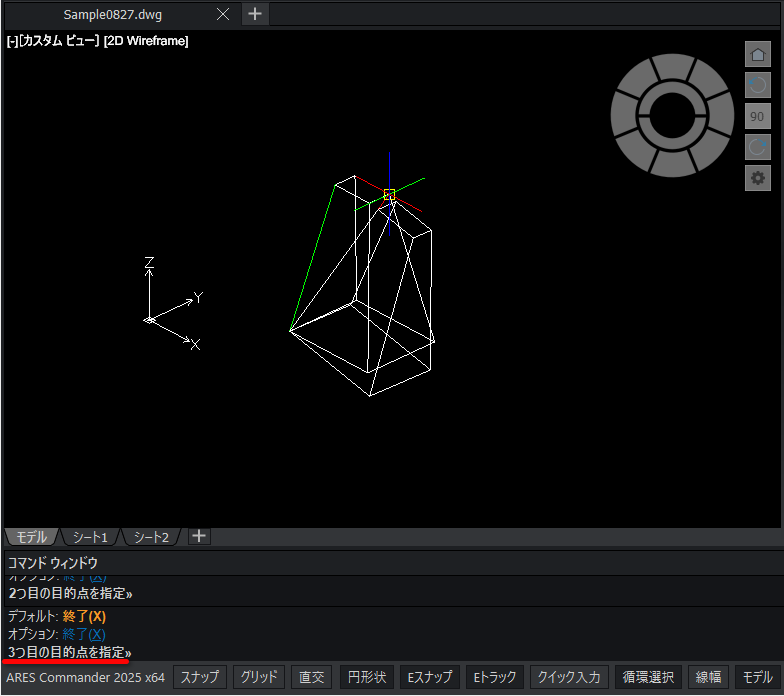
Task: Click the 終了(X) option link
Action: click(84, 634)
